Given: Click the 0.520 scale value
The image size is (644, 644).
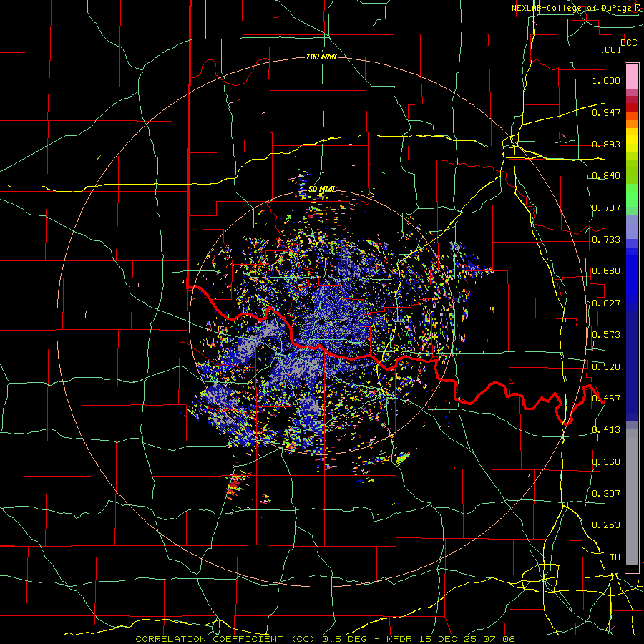Looking at the screenshot, I should (606, 367).
